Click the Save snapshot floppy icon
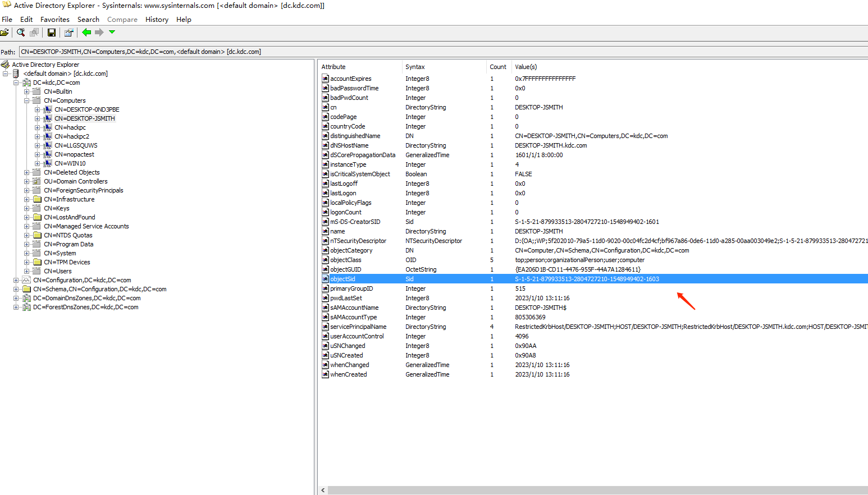The width and height of the screenshot is (868, 495). (x=52, y=33)
